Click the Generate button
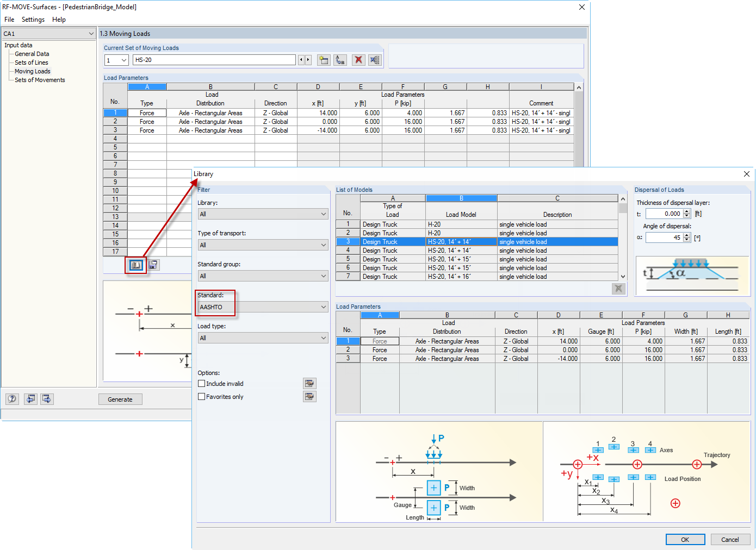Screen dimensions: 756x550 point(120,399)
